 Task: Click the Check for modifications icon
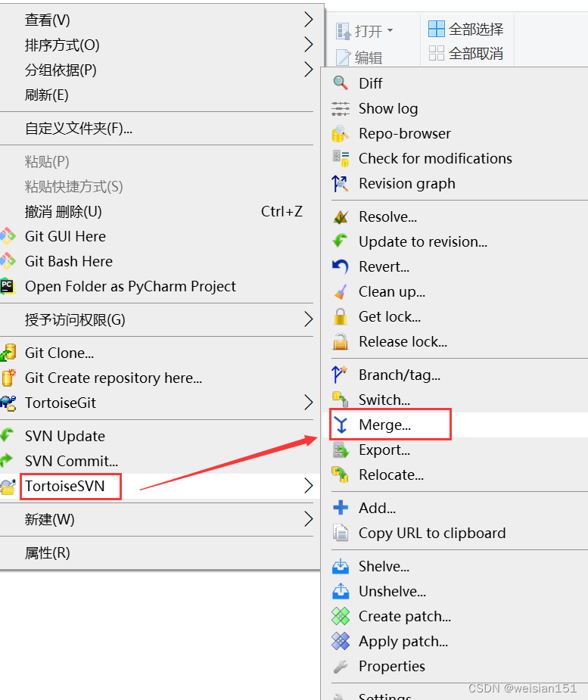[x=341, y=158]
